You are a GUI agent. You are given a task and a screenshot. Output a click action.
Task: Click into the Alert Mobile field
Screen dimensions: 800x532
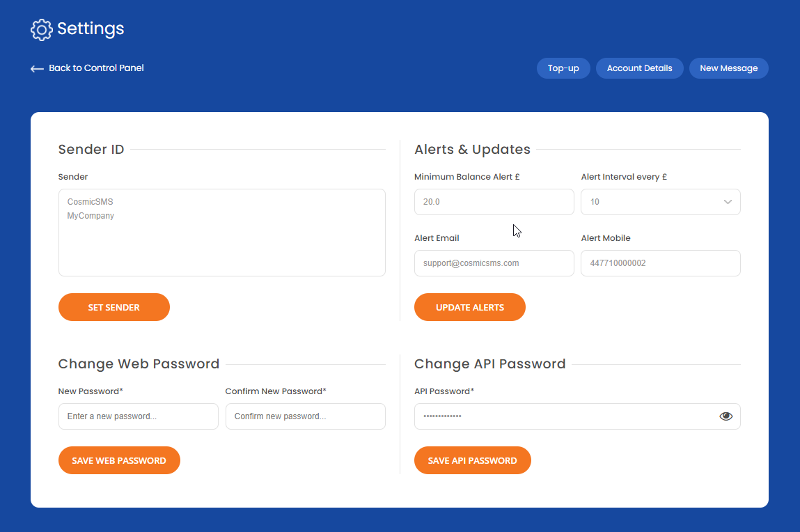click(x=660, y=263)
